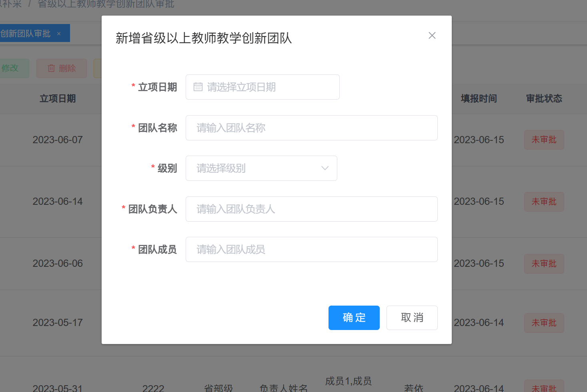Viewport: 587px width, 392px height.
Task: Click date cell 2023-06-07
Action: click(58, 140)
